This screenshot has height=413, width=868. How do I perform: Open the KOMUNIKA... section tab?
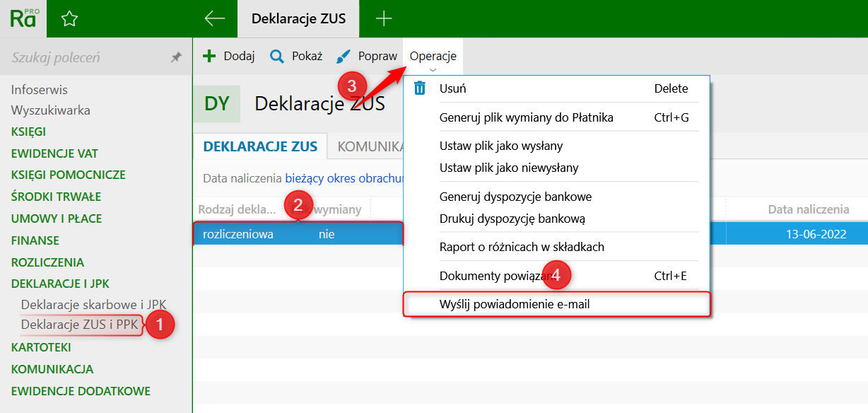(x=368, y=147)
